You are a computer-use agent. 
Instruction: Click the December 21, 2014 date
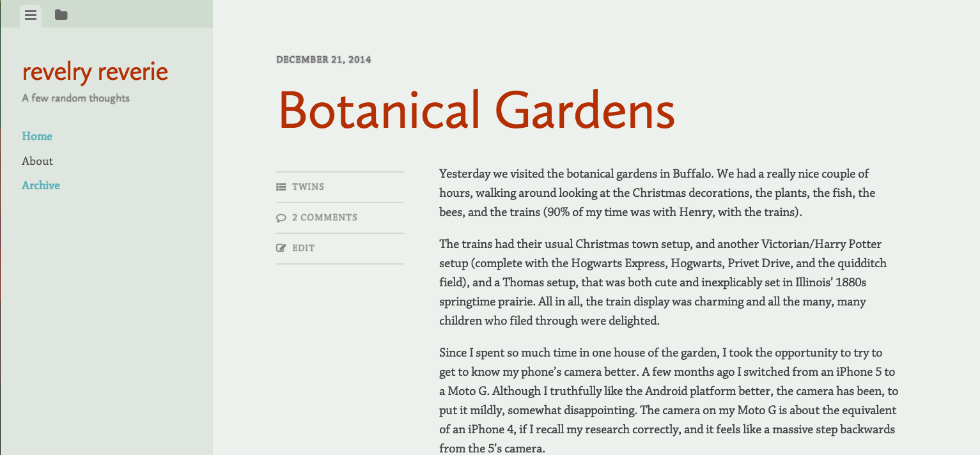(323, 59)
